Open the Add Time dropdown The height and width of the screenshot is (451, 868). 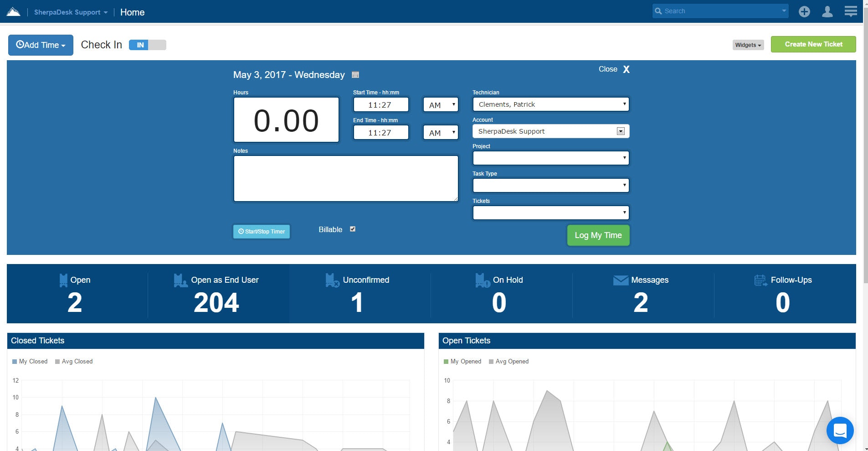[41, 45]
